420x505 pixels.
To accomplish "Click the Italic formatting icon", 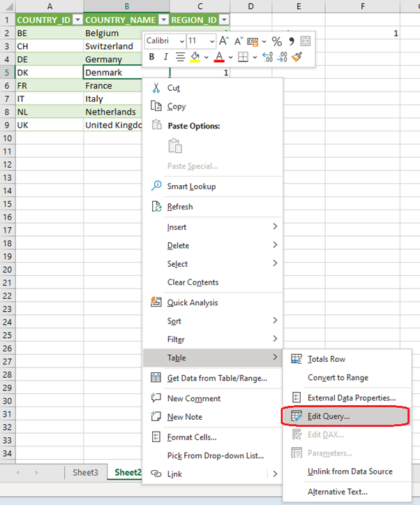I will [165, 57].
